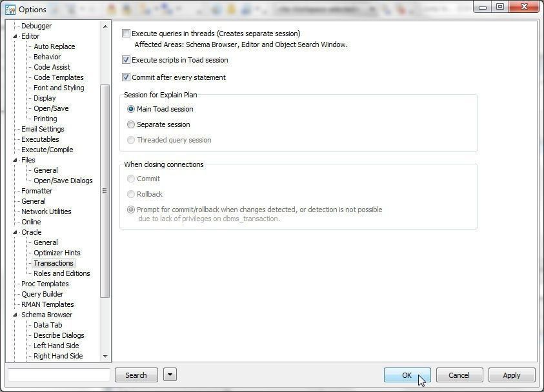Choose Commit when closing connections
Image resolution: width=544 pixels, height=392 pixels.
(131, 179)
